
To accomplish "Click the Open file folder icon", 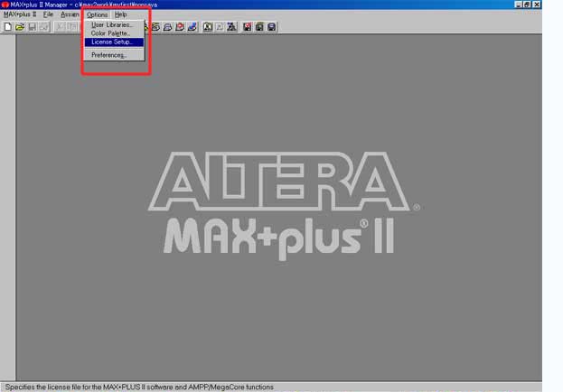I will [20, 27].
